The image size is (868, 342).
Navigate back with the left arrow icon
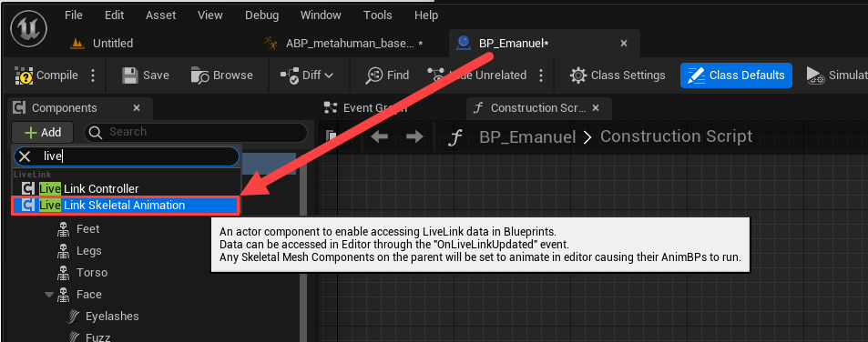point(379,136)
